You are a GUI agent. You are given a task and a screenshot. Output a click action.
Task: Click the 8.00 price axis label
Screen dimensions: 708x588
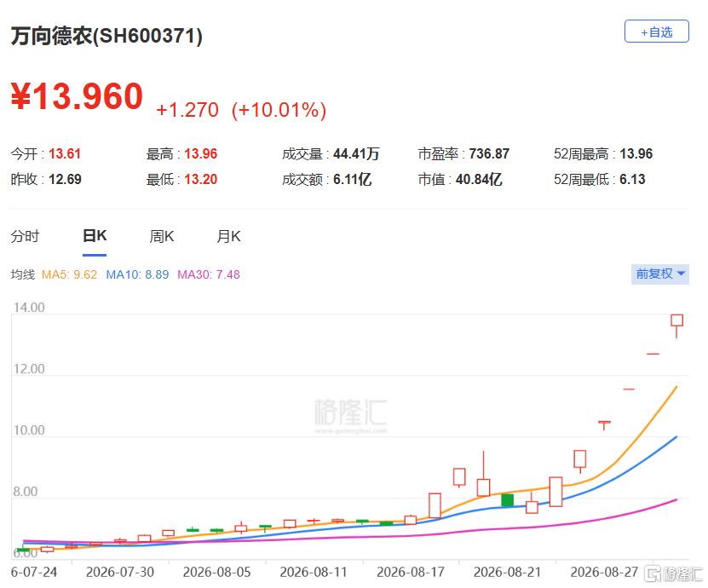[26, 492]
